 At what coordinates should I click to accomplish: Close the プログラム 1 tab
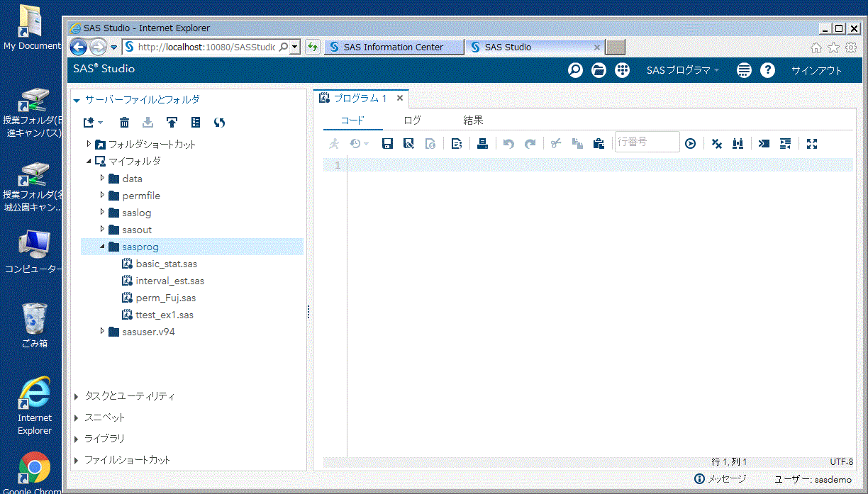[x=400, y=99]
